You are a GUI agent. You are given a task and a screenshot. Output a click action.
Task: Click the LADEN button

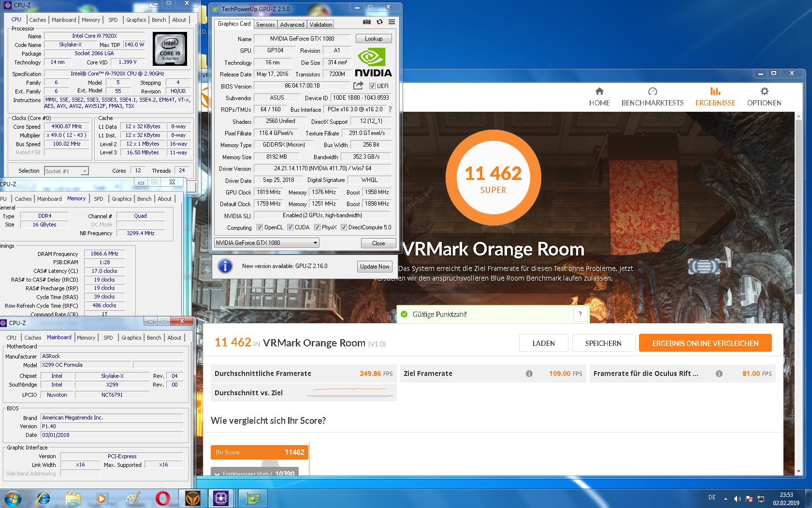(543, 343)
